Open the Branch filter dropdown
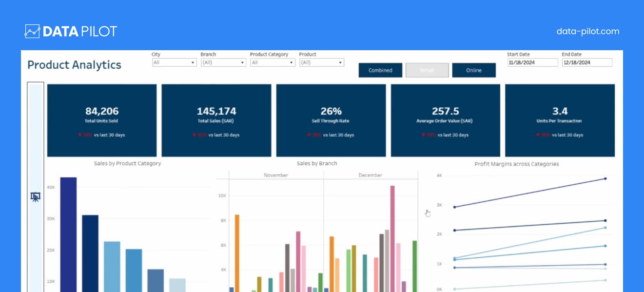This screenshot has width=644, height=292. point(223,62)
